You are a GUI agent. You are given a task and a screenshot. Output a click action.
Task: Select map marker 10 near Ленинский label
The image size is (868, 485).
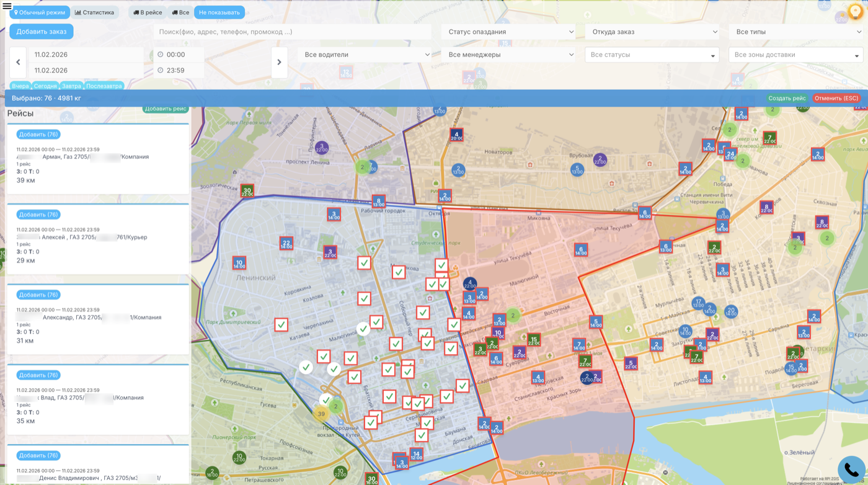pyautogui.click(x=239, y=264)
